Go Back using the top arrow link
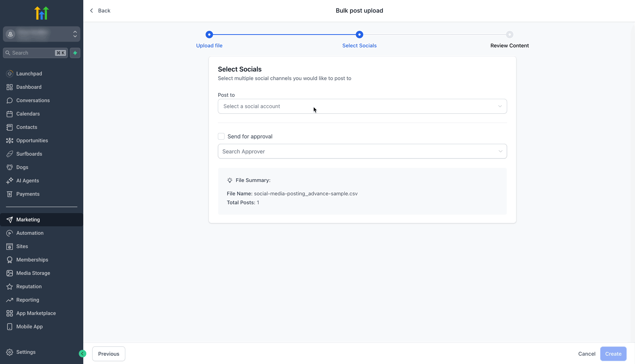 (x=100, y=10)
